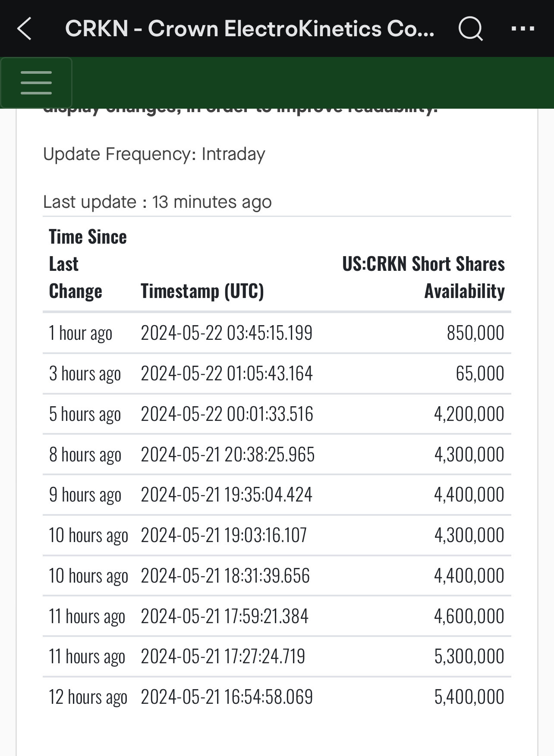Select the 850,000 availability value
The width and height of the screenshot is (554, 756).
pos(475,333)
